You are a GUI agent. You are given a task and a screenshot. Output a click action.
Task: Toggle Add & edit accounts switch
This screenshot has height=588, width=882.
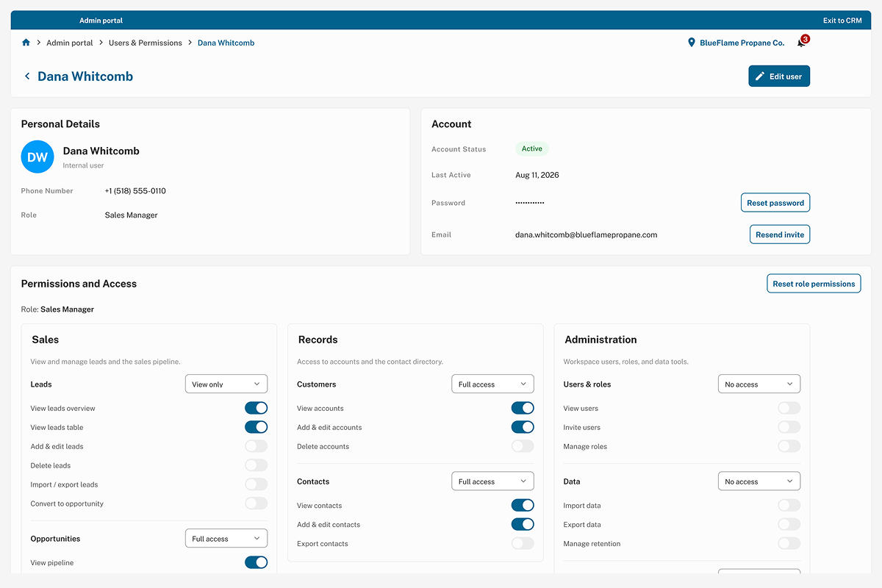coord(523,427)
